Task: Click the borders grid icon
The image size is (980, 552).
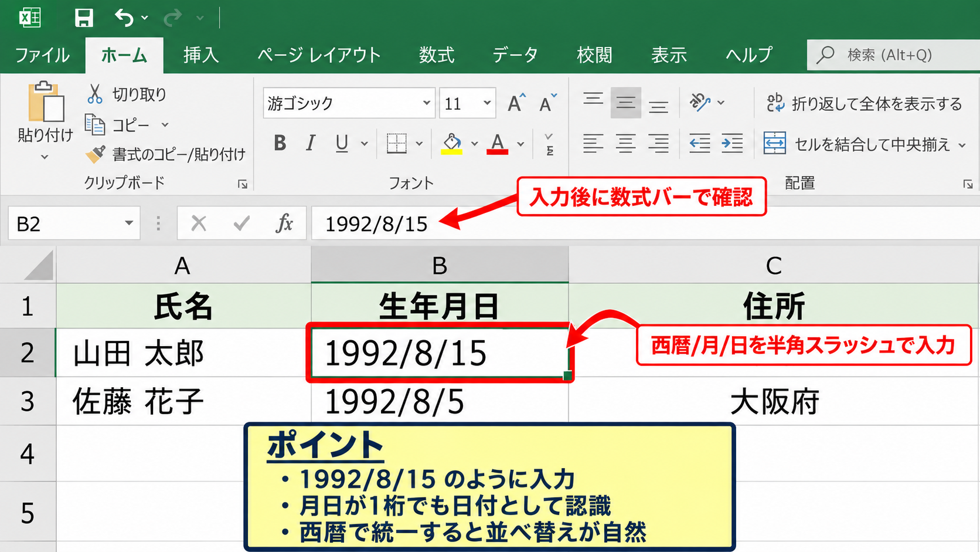Action: (397, 143)
